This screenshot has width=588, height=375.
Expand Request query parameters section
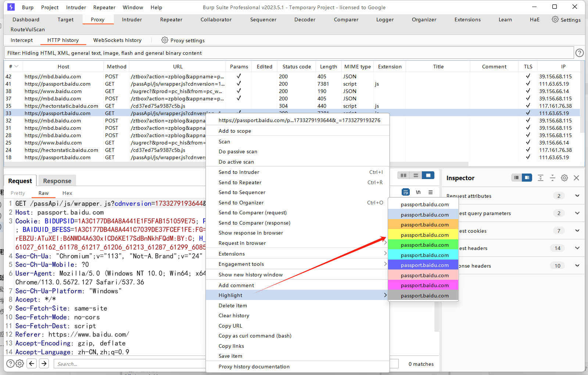click(577, 213)
